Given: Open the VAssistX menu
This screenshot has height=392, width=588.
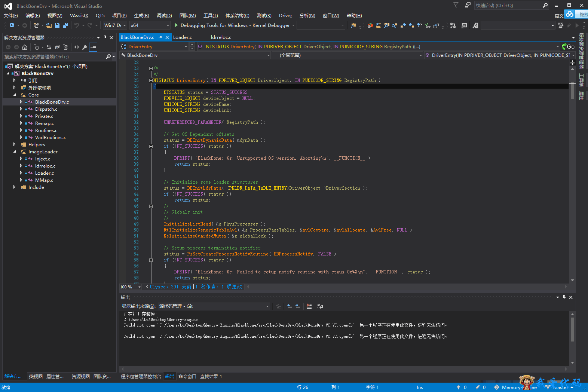Looking at the screenshot, I should (x=79, y=16).
